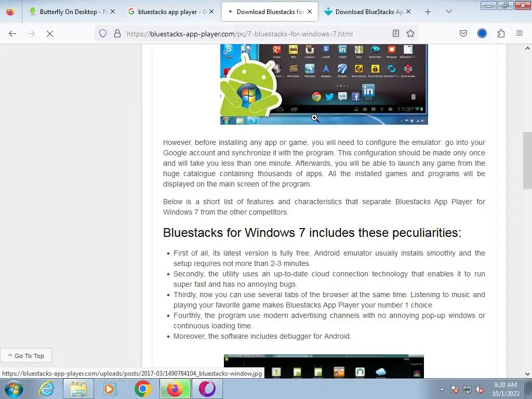Open a new browser tab
The width and height of the screenshot is (532, 399).
428,12
